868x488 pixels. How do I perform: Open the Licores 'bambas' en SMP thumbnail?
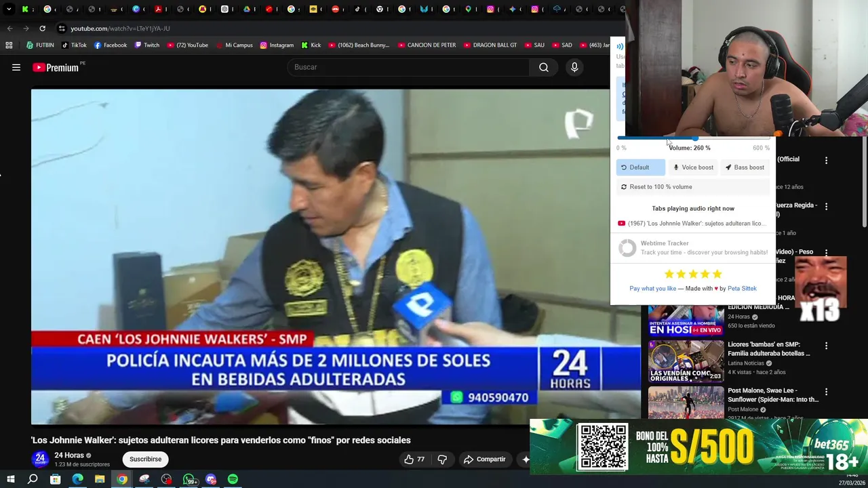[686, 361]
